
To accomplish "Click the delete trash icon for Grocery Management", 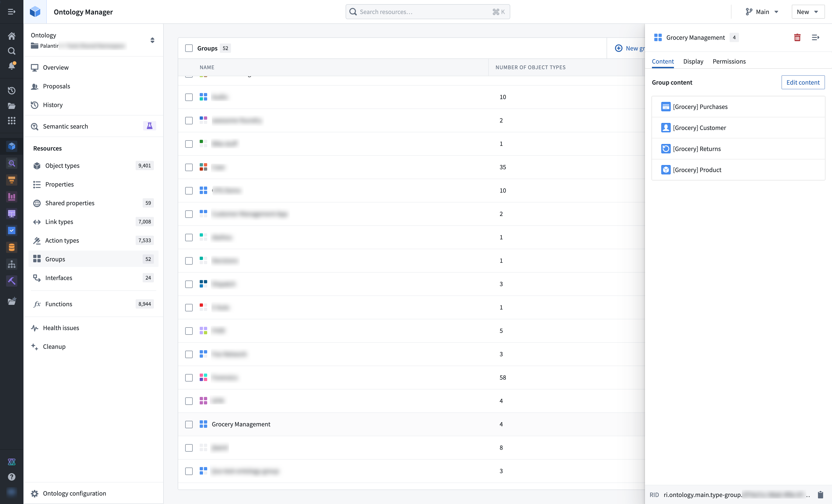I will click(x=797, y=37).
